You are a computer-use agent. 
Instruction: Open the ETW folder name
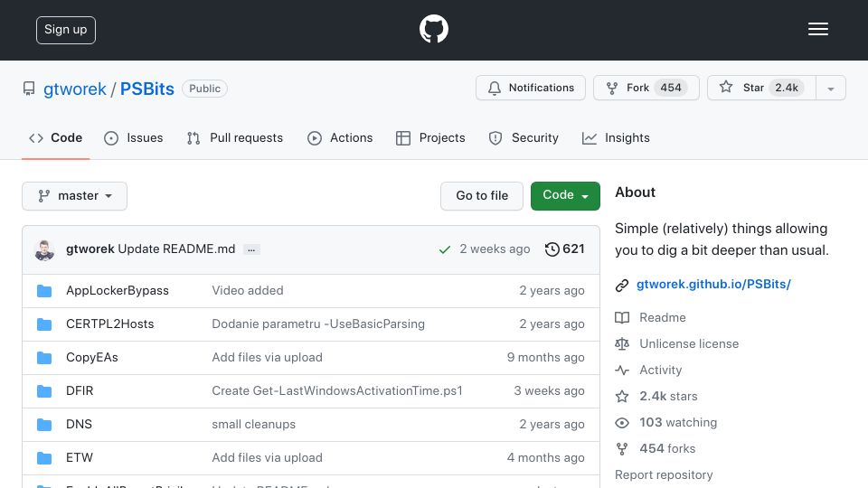click(x=80, y=458)
